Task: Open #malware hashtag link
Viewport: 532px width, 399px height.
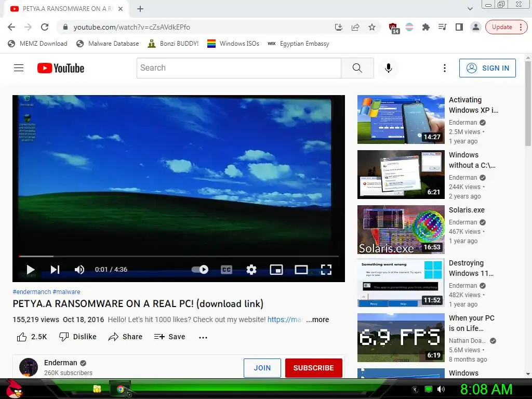Action: click(66, 292)
